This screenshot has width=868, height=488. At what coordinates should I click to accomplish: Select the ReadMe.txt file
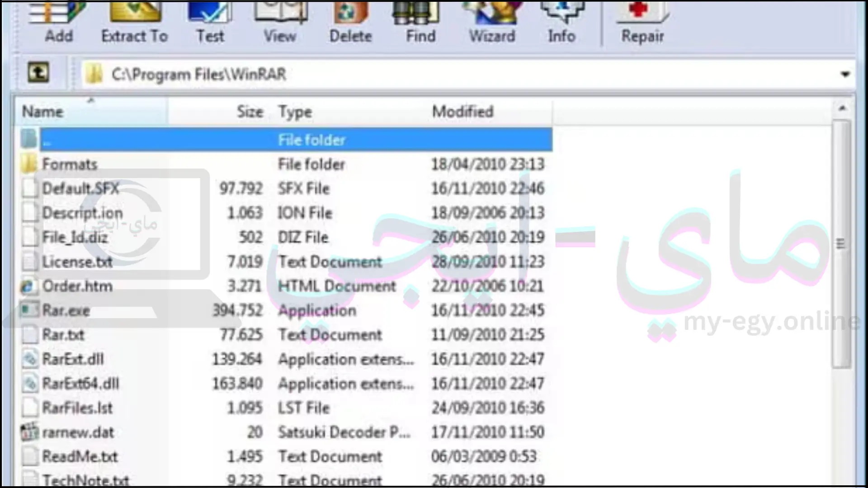click(80, 457)
